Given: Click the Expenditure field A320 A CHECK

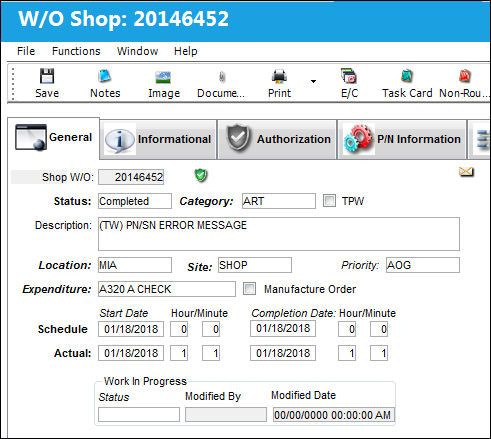Looking at the screenshot, I should pos(167,289).
